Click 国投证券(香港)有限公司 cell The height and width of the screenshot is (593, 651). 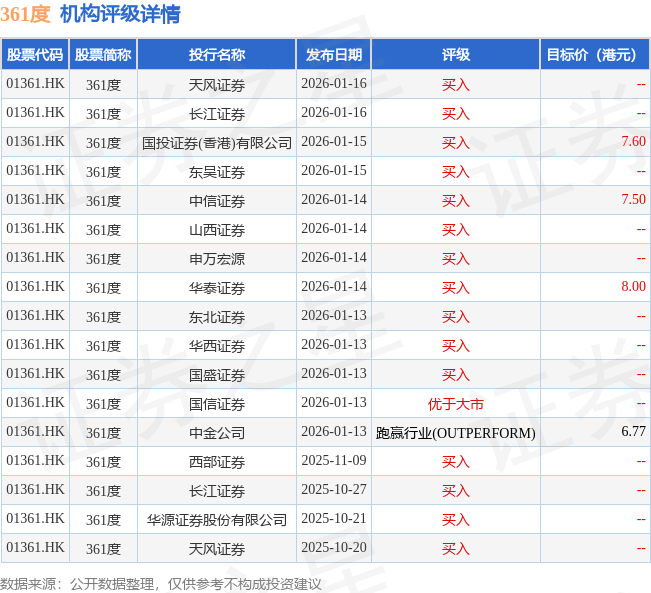pyautogui.click(x=217, y=143)
